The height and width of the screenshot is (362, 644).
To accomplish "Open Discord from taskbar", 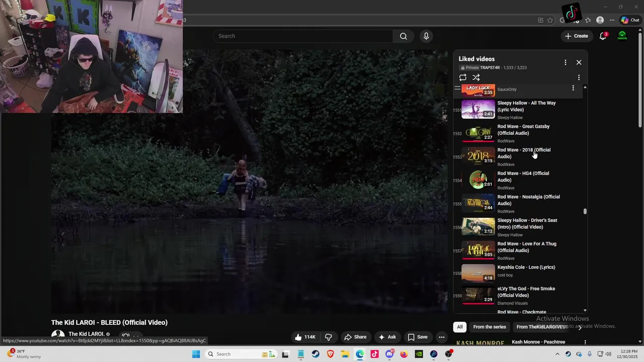I will (x=389, y=354).
